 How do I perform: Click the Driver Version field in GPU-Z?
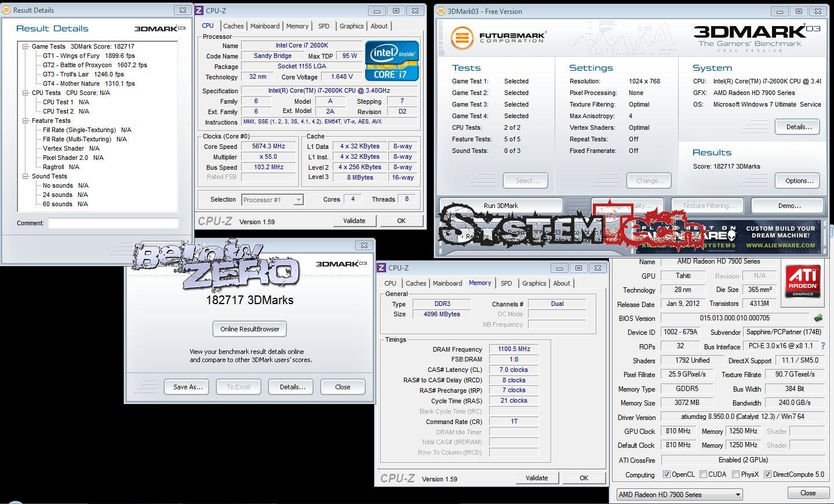(742, 417)
